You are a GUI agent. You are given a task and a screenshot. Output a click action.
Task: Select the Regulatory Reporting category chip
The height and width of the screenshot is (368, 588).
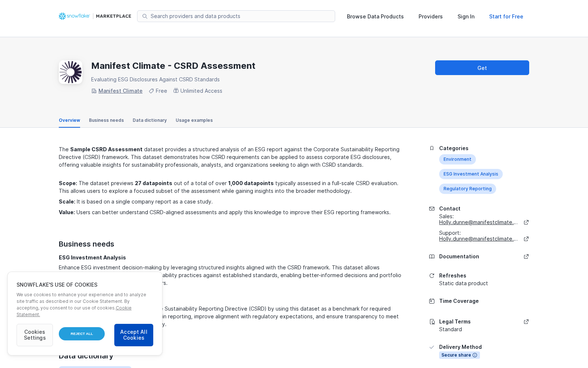click(x=467, y=189)
